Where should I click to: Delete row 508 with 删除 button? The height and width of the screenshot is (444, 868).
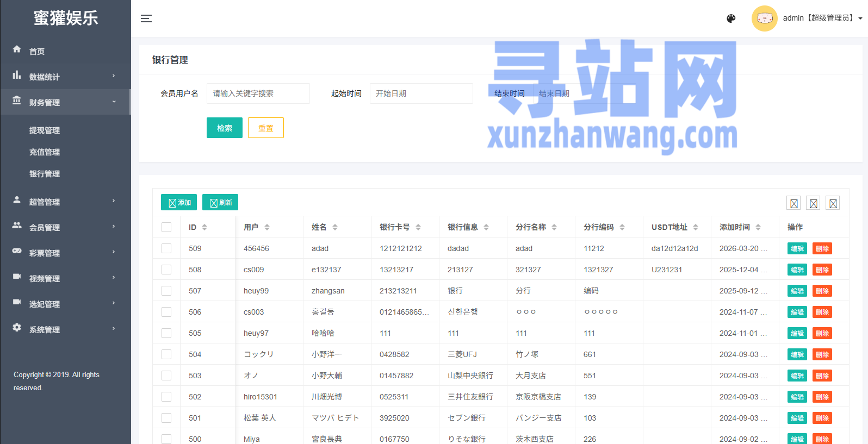point(822,270)
